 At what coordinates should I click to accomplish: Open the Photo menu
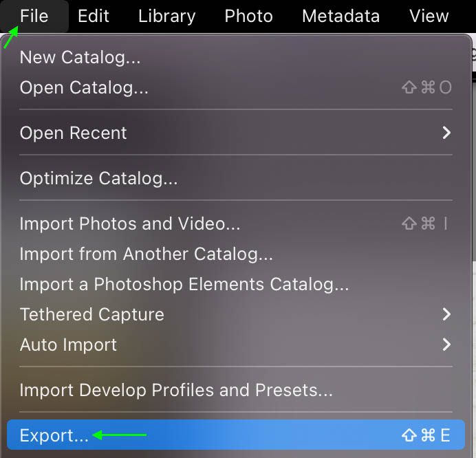point(248,16)
